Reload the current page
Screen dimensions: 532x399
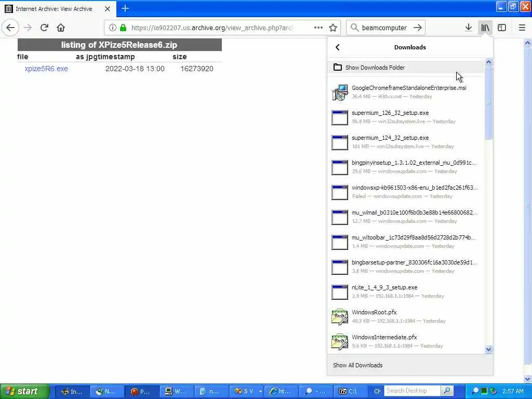44,28
